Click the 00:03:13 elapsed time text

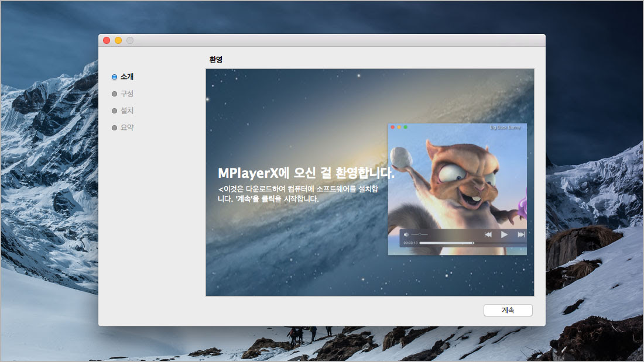pyautogui.click(x=410, y=243)
